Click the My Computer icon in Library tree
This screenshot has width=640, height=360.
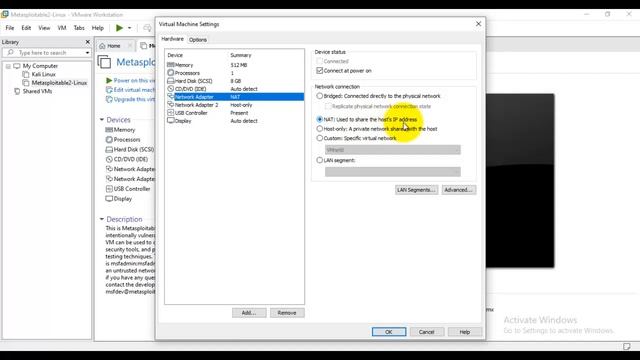17,66
